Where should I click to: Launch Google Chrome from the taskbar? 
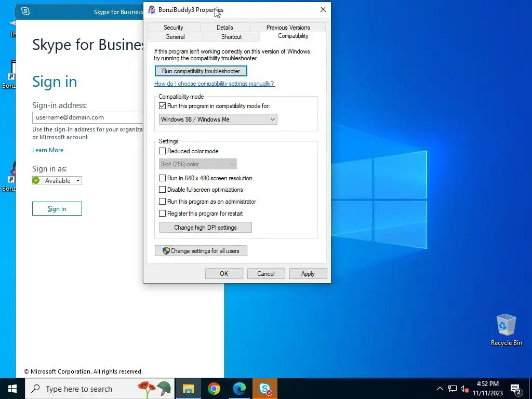214,389
